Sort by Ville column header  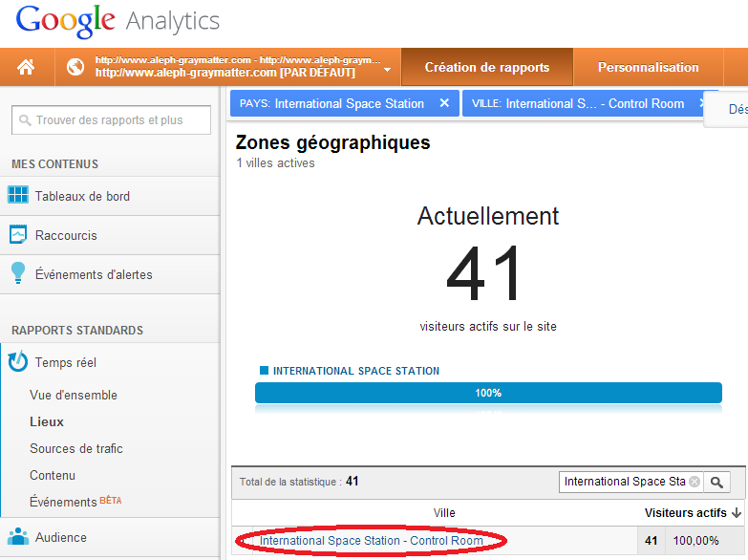pyautogui.click(x=444, y=513)
